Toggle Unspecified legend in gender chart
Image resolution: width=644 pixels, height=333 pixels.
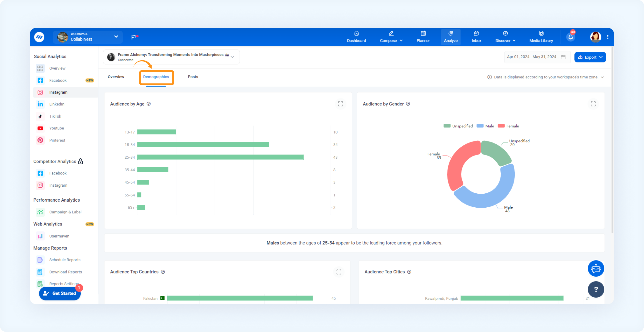click(x=458, y=126)
